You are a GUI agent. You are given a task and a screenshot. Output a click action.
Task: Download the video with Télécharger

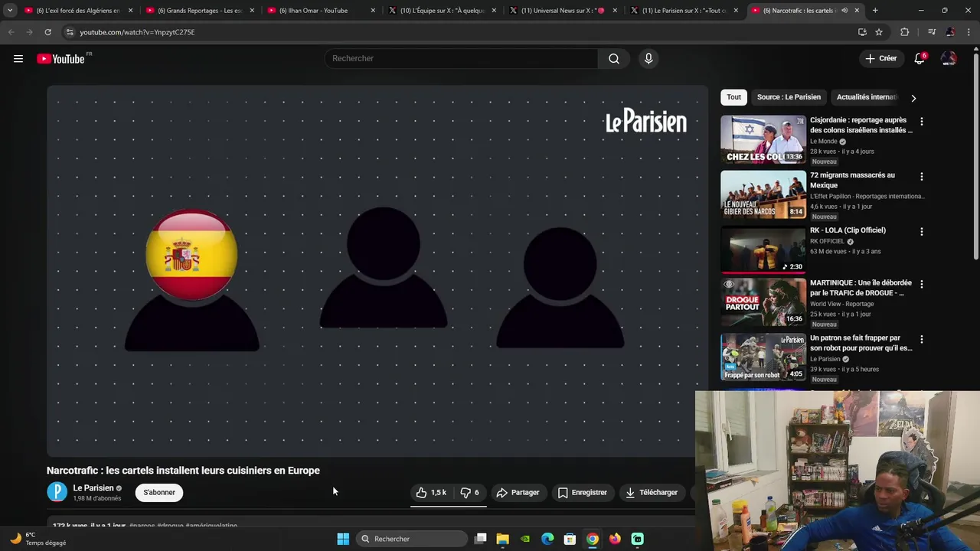click(x=652, y=493)
